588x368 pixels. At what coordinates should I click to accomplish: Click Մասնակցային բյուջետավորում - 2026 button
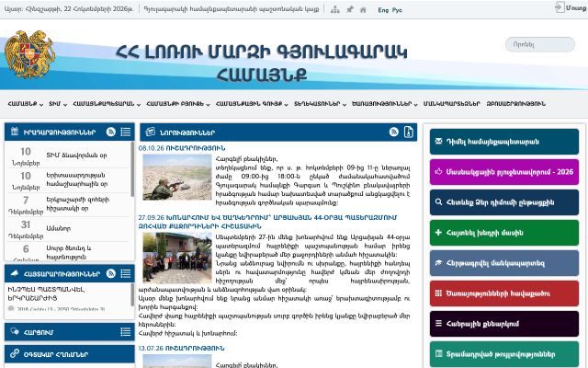(x=504, y=172)
